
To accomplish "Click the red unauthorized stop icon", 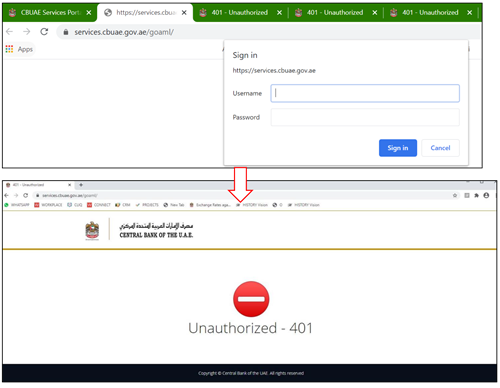I will coord(251,299).
